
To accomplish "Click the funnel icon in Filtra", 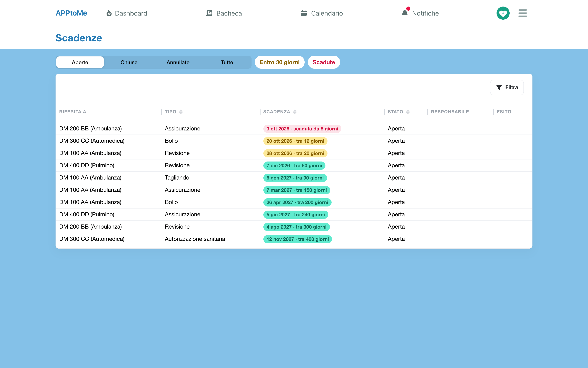I will [x=499, y=87].
